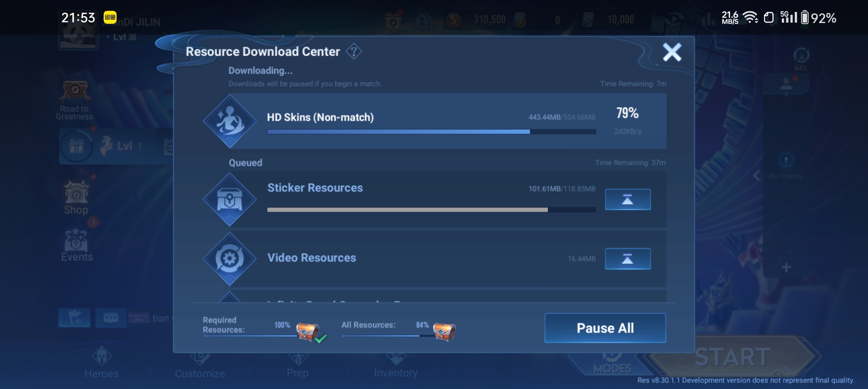This screenshot has width=868, height=389.
Task: Click the Sticker Resources progress bar
Action: pos(431,210)
